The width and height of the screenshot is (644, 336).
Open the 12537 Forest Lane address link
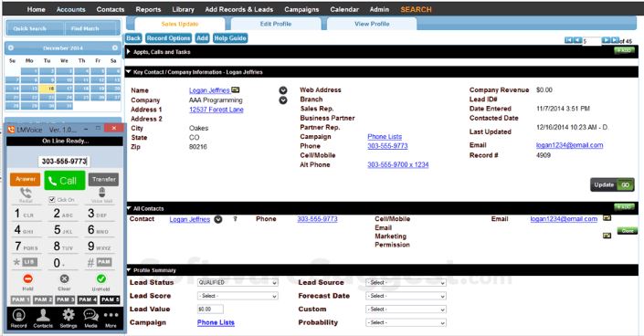216,110
